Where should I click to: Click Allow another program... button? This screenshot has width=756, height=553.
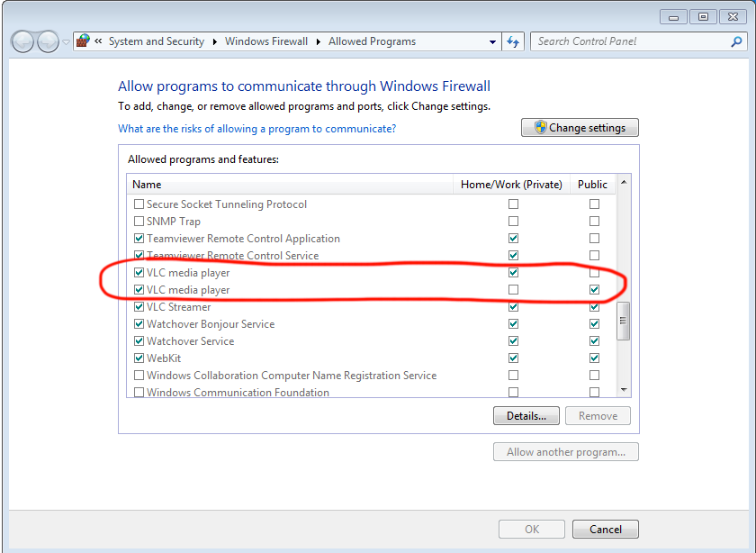(565, 452)
